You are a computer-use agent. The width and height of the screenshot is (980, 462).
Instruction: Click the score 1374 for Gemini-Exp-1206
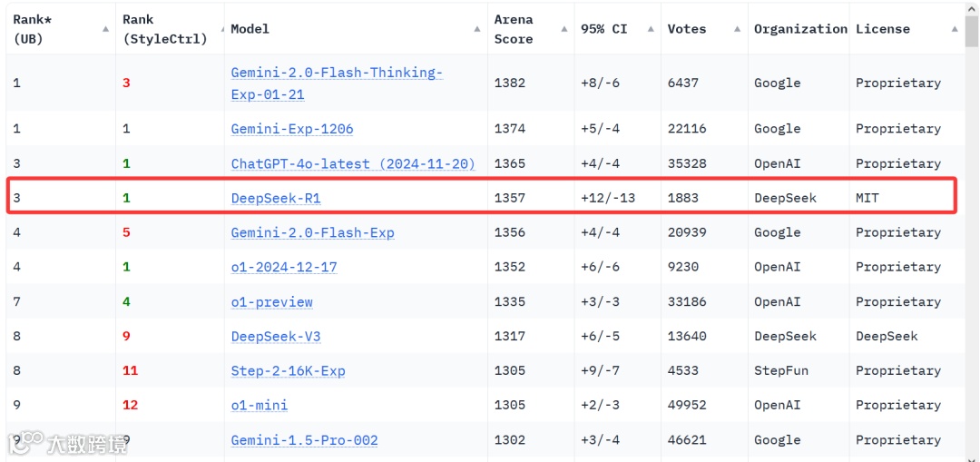click(x=510, y=129)
